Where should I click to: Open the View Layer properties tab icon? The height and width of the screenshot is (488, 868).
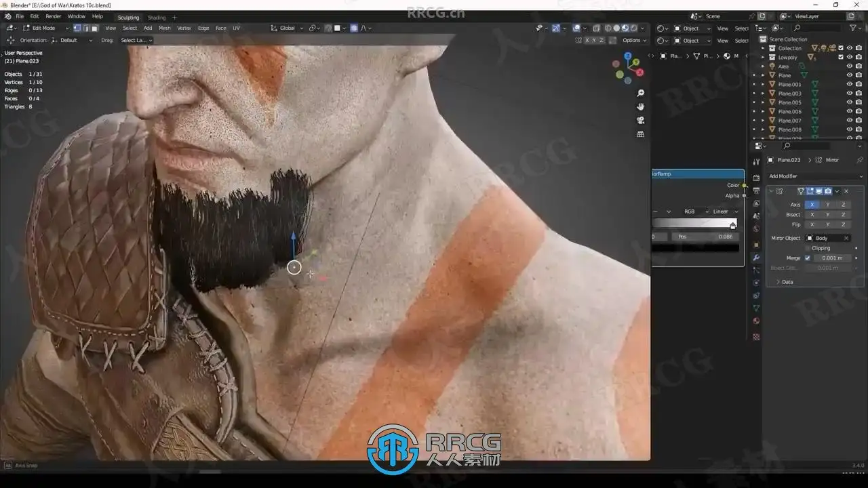coord(756,204)
